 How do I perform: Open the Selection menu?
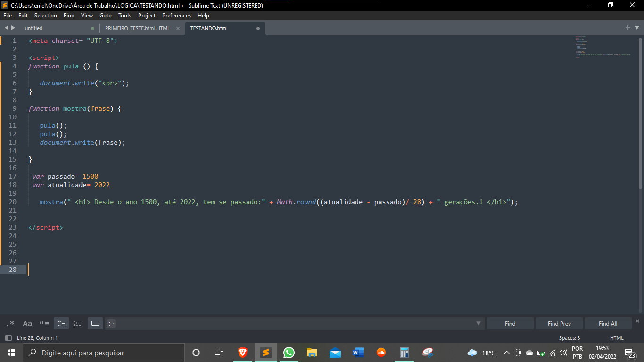tap(46, 16)
